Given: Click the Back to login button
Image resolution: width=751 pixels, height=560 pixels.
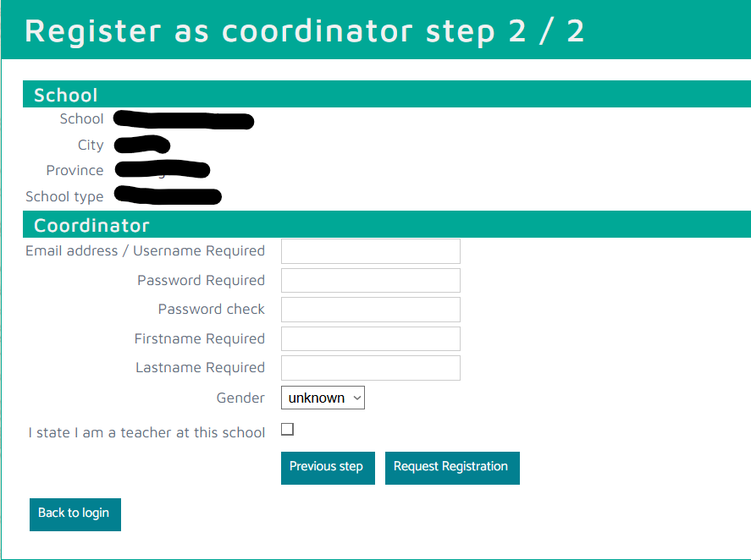Looking at the screenshot, I should pos(75,514).
